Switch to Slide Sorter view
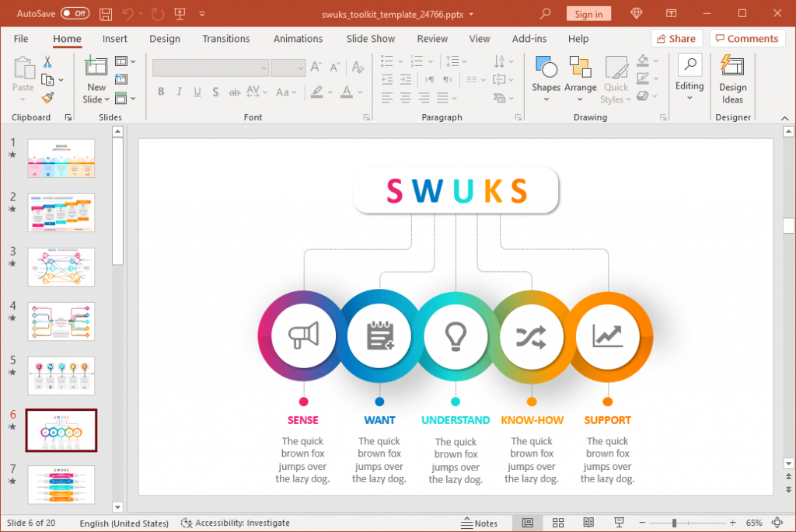The height and width of the screenshot is (532, 796). point(558,523)
